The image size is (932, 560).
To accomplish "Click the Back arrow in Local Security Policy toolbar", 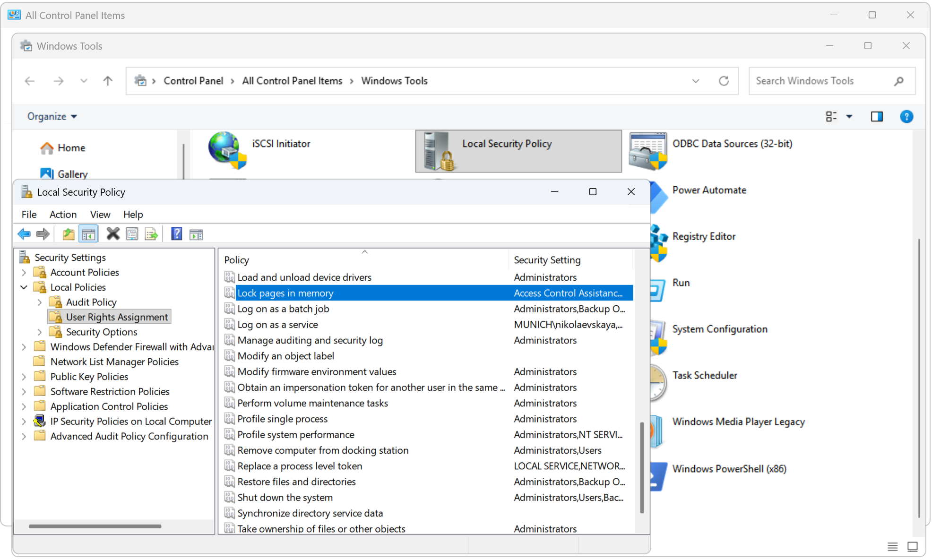I will (24, 234).
